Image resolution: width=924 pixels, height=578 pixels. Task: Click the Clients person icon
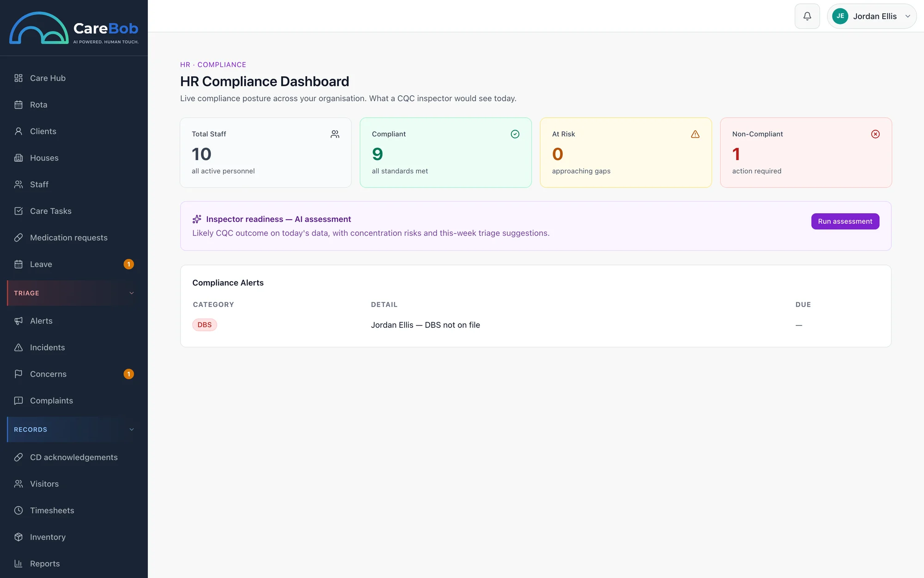coord(18,131)
